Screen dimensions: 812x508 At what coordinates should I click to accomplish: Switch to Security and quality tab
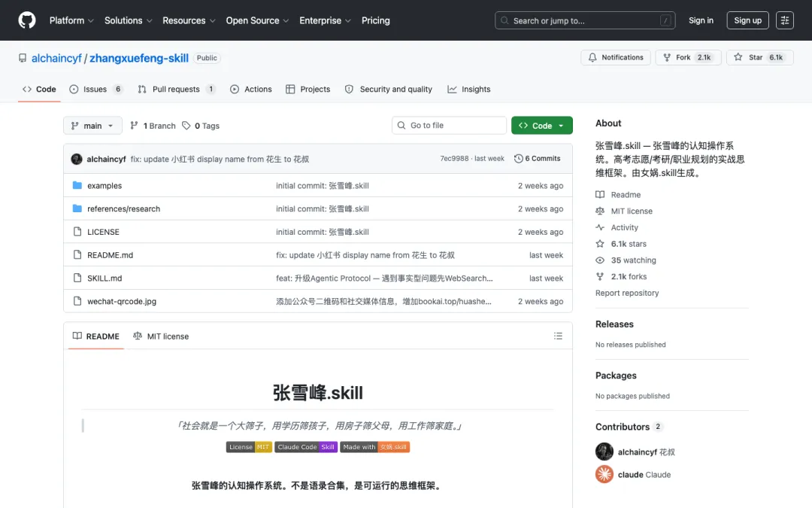coord(389,89)
